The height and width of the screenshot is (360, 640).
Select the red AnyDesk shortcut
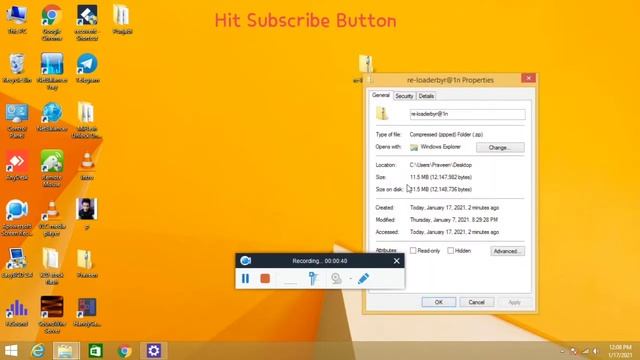pyautogui.click(x=17, y=166)
